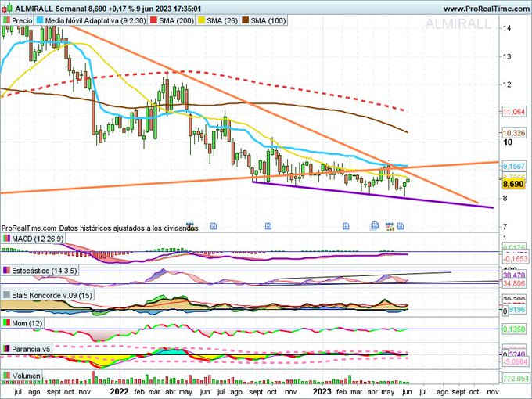Open the dividend event icon near May 2023
532x399 pixels.
(x=390, y=226)
